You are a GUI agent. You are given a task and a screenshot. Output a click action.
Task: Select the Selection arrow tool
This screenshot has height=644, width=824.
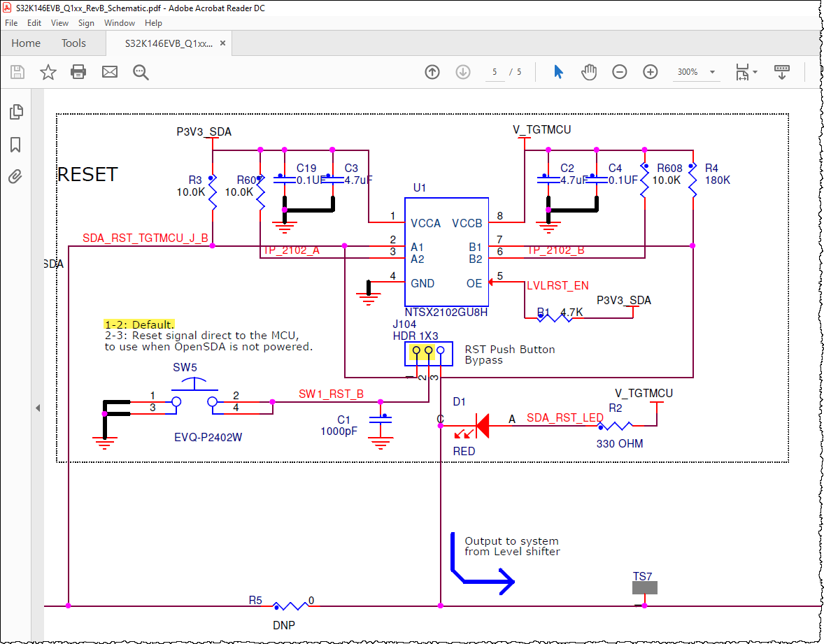coord(559,71)
